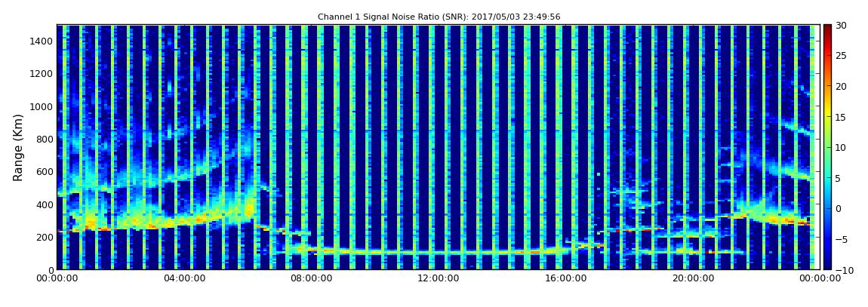Click the colorbar label −10
This screenshot has width=868, height=307.
[843, 269]
